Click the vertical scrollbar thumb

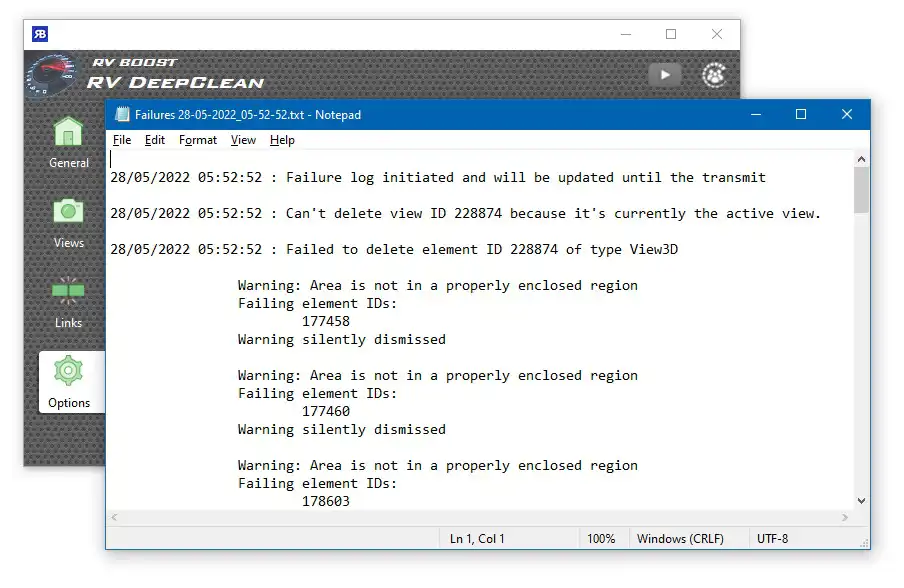[861, 190]
